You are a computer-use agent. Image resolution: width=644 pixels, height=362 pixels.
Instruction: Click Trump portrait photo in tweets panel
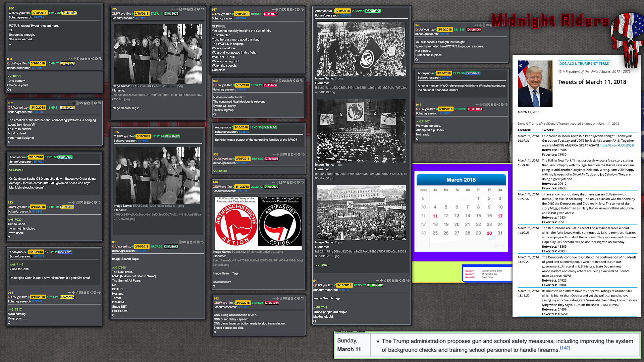point(535,84)
